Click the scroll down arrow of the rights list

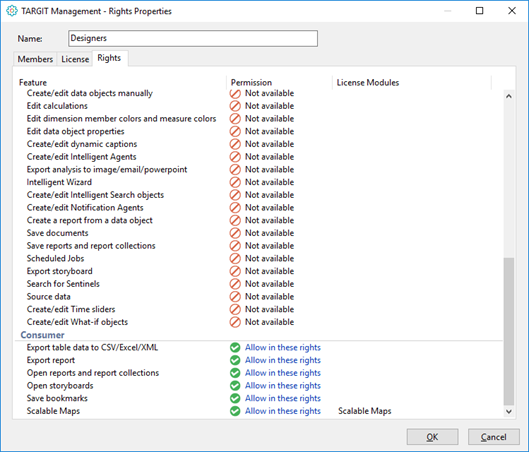pyautogui.click(x=509, y=412)
